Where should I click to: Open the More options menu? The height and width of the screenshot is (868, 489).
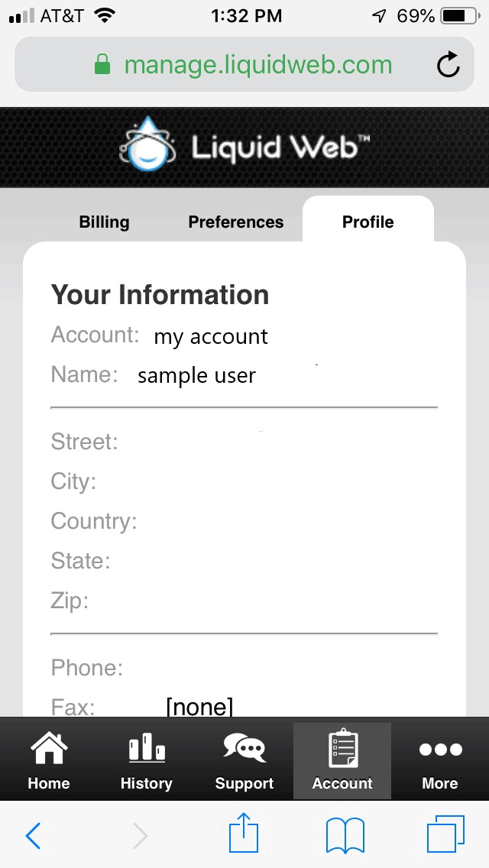439,760
